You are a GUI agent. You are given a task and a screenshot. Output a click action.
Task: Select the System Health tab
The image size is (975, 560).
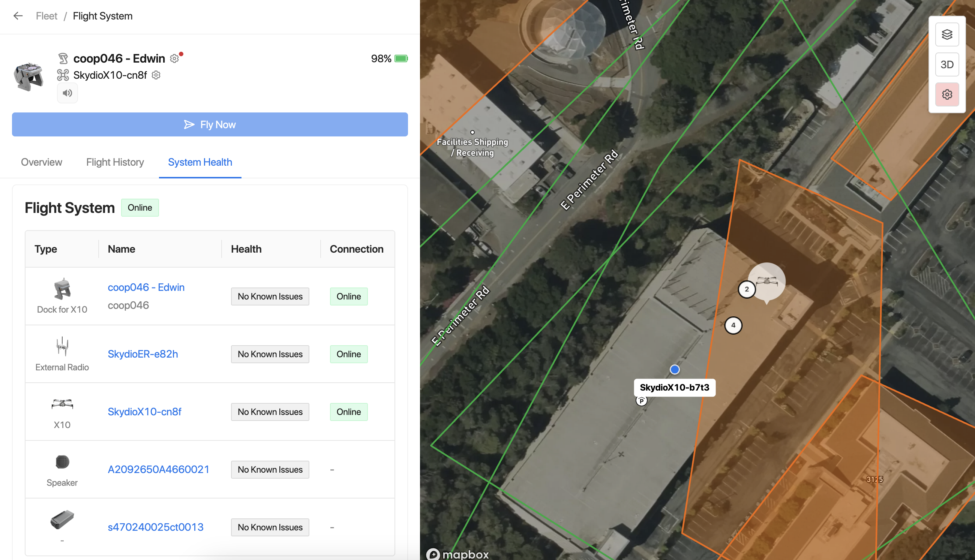[200, 162]
